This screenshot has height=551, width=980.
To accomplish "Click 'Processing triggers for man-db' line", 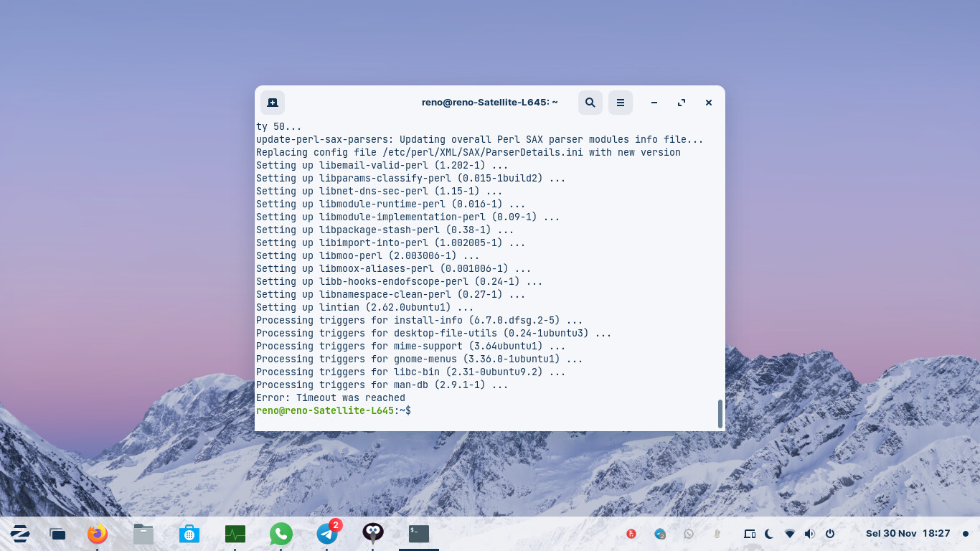I will tap(382, 385).
